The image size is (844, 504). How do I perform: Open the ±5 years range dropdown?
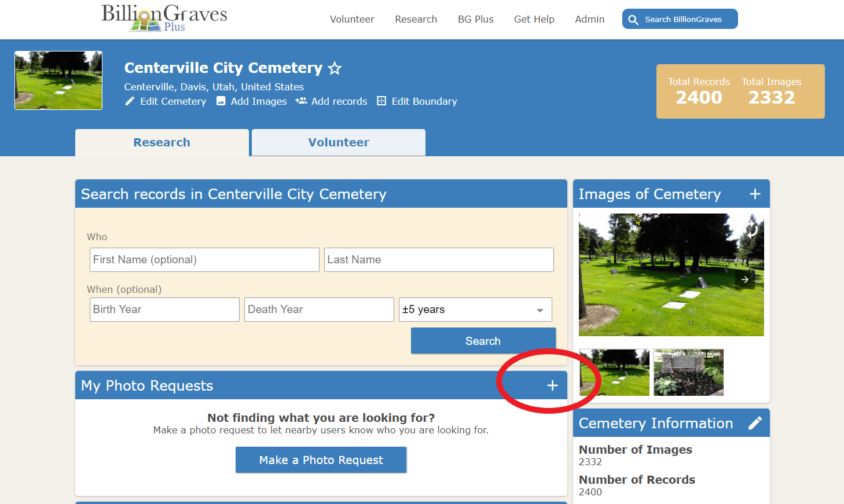(x=475, y=310)
